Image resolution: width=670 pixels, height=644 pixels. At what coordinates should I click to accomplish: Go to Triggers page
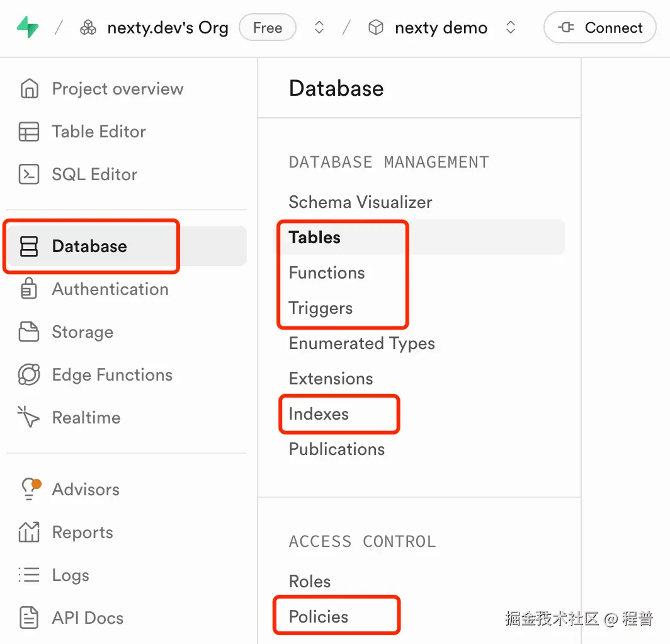321,308
